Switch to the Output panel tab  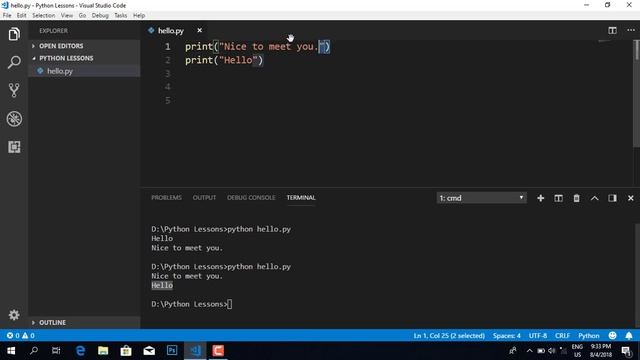204,198
